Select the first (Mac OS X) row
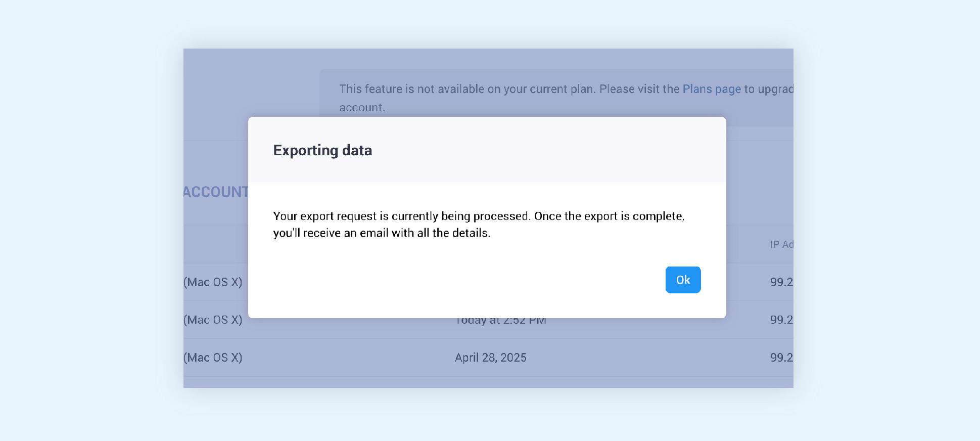 point(213,282)
